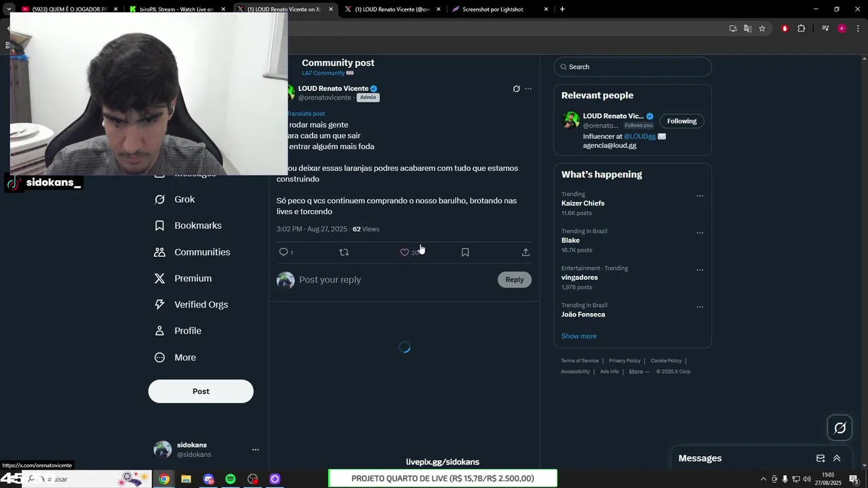Click the volume icon in system tray
Viewport: 868px width, 488px height.
[807, 479]
